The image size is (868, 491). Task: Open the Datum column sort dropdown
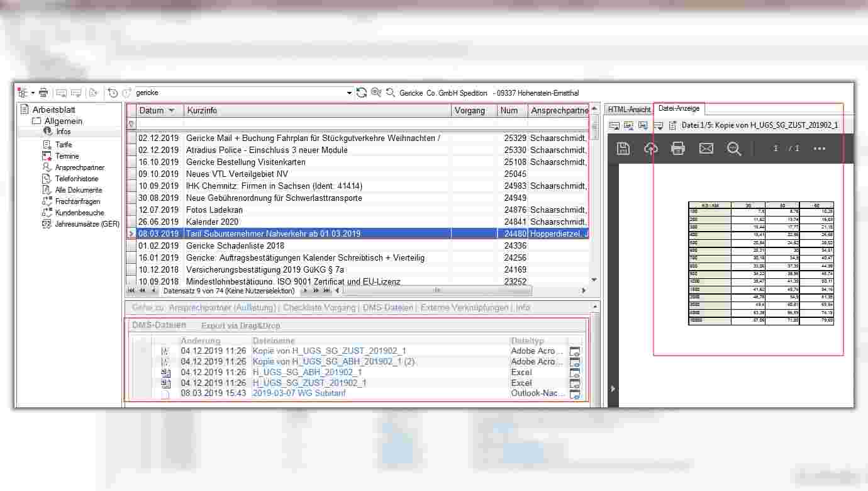[172, 111]
